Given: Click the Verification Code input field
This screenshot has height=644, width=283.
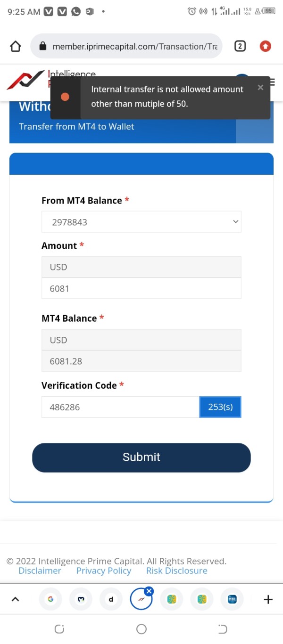Looking at the screenshot, I should click(x=120, y=407).
